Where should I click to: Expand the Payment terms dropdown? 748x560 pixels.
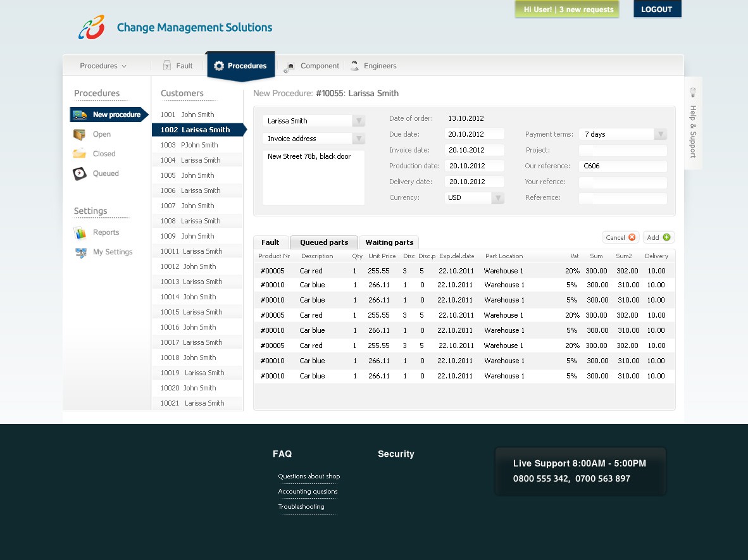(x=660, y=134)
